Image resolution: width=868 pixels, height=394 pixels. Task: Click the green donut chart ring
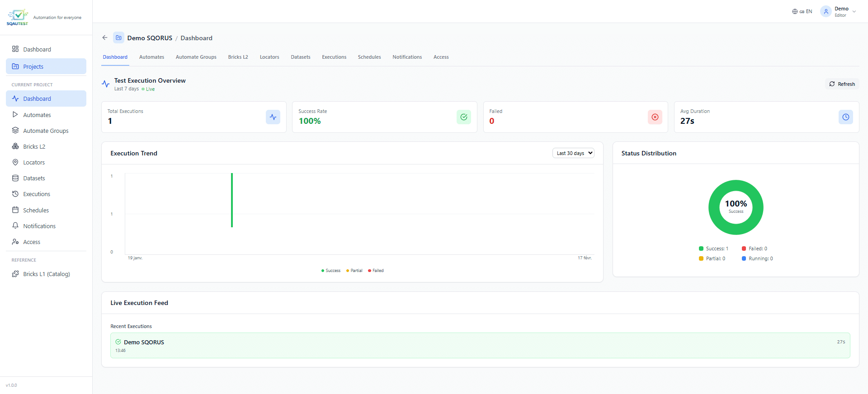coord(736,185)
